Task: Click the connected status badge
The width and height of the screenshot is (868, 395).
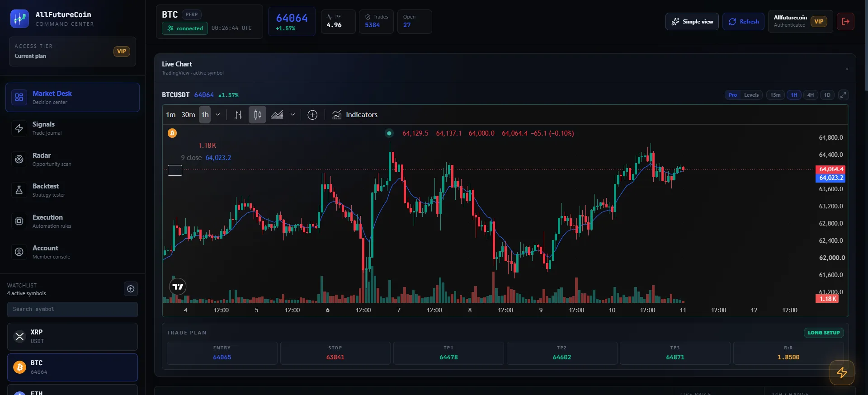Action: tap(185, 28)
